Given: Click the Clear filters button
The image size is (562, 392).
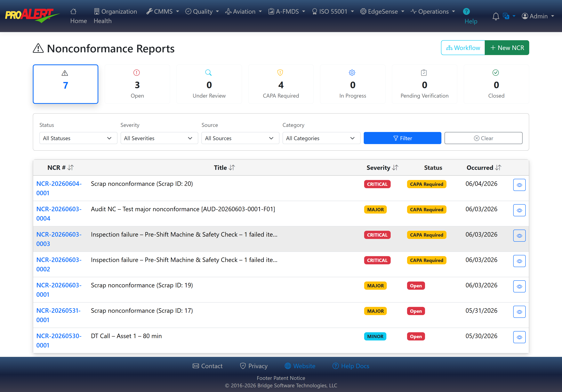Looking at the screenshot, I should [x=483, y=138].
